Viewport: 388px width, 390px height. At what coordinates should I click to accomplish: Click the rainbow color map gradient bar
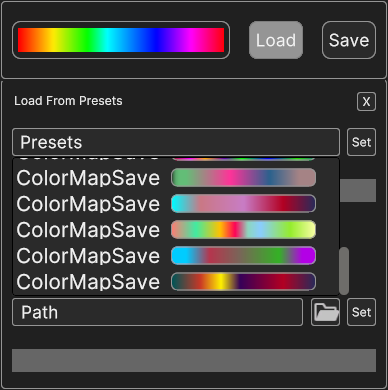click(x=121, y=40)
